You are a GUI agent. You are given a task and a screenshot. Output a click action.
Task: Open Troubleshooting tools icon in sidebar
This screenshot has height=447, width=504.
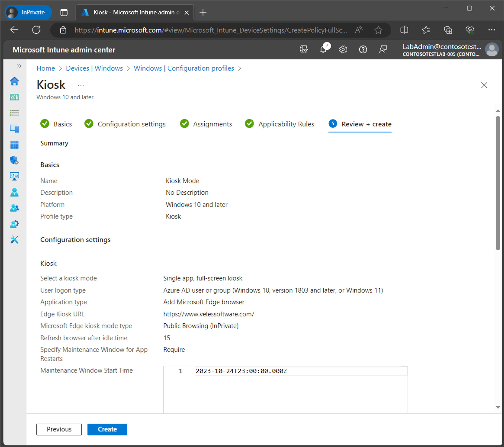(x=14, y=240)
